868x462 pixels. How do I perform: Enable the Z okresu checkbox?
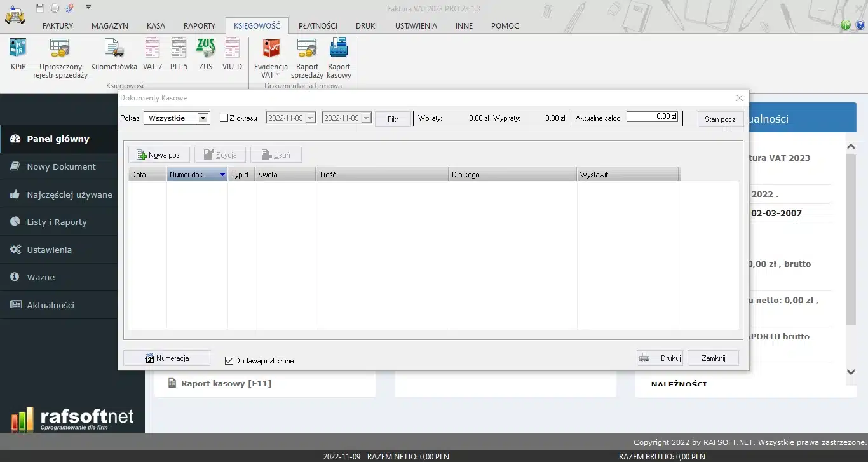tap(224, 118)
